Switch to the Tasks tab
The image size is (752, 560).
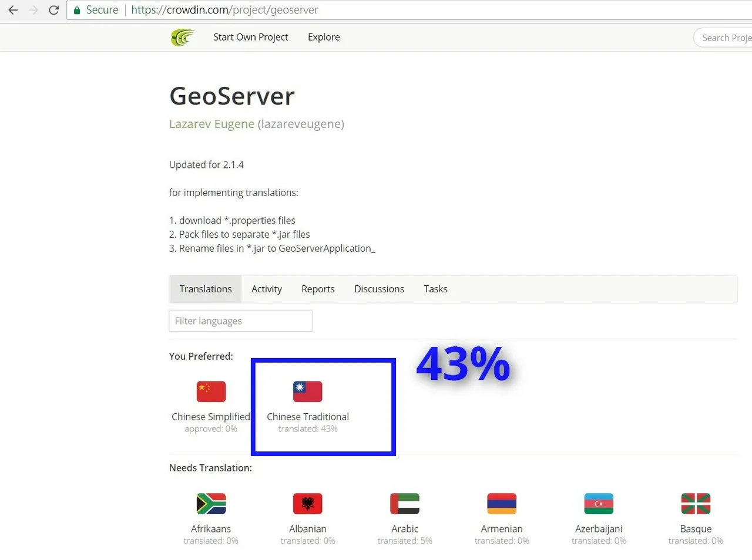click(x=435, y=289)
